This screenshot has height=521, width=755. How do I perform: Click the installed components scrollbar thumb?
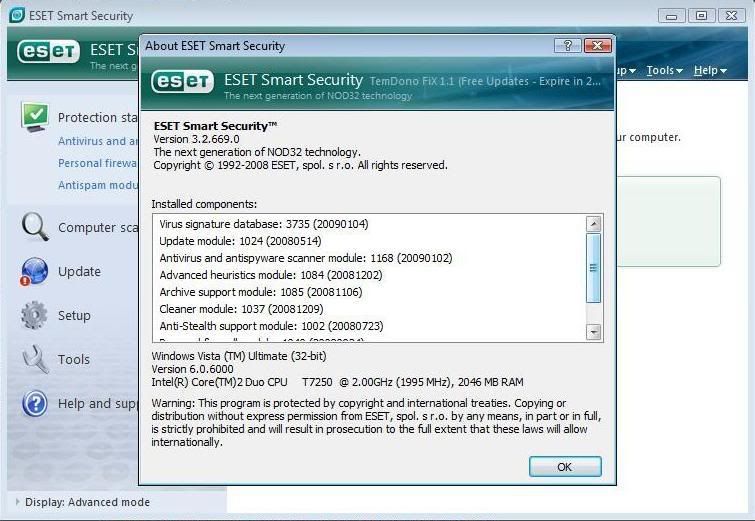click(594, 268)
